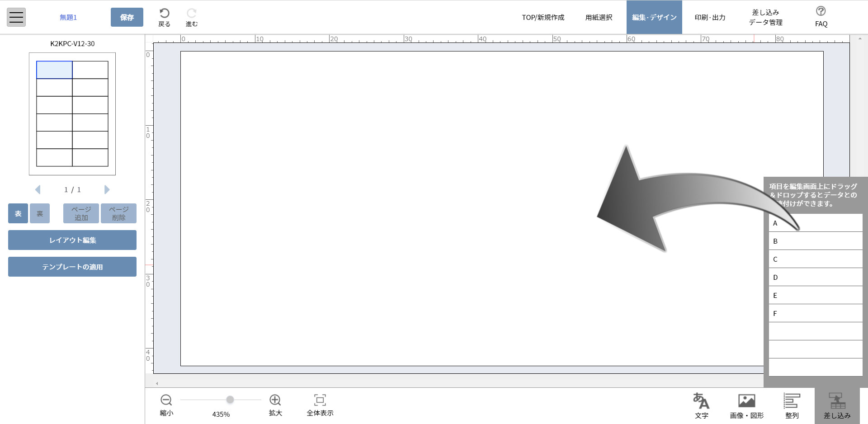The image size is (868, 424).
Task: Open the 印刷・出力 tab
Action: point(710,17)
